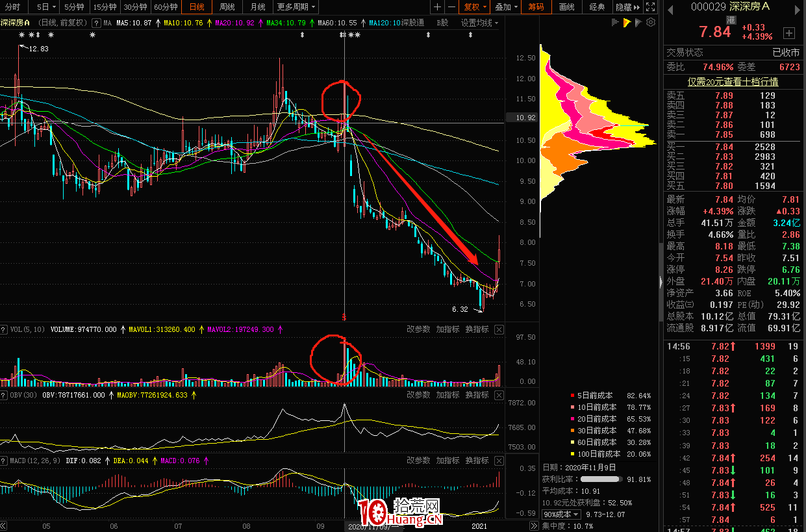Hide the side panel with 隐藏 button
This screenshot has width=806, height=532.
pos(627,7)
